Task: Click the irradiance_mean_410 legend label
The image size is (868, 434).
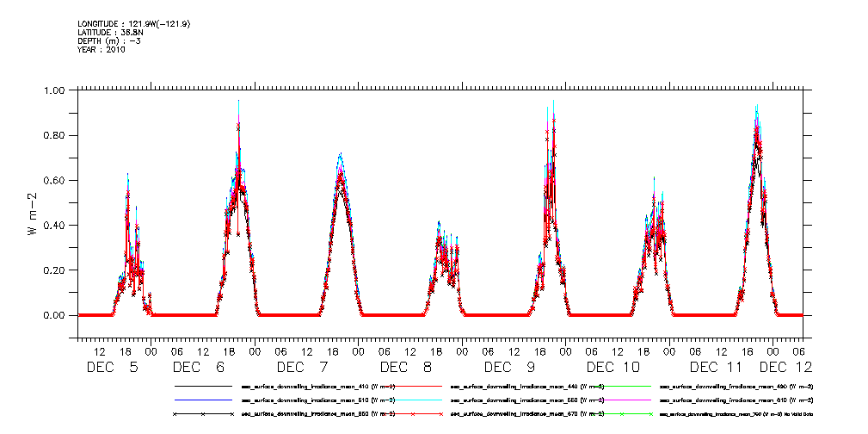Action: point(318,387)
